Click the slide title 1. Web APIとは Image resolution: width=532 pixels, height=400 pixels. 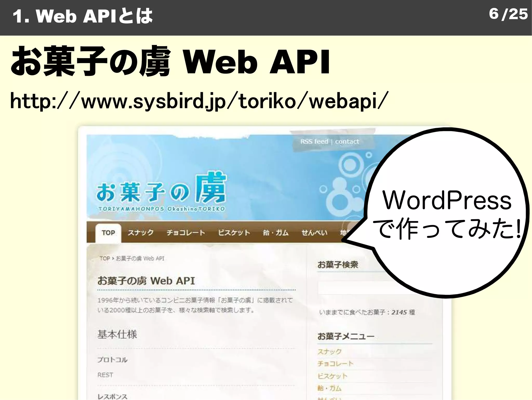click(x=83, y=16)
